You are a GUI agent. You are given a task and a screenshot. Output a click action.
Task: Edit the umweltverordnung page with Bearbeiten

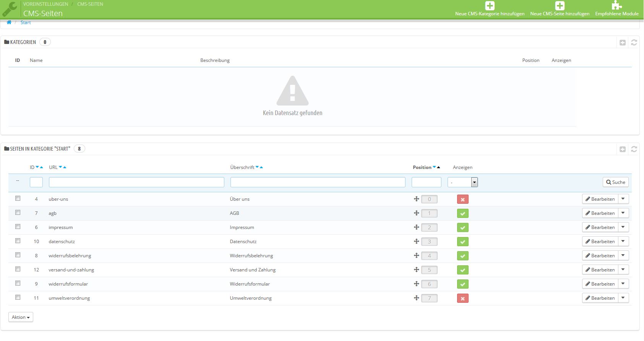click(600, 298)
